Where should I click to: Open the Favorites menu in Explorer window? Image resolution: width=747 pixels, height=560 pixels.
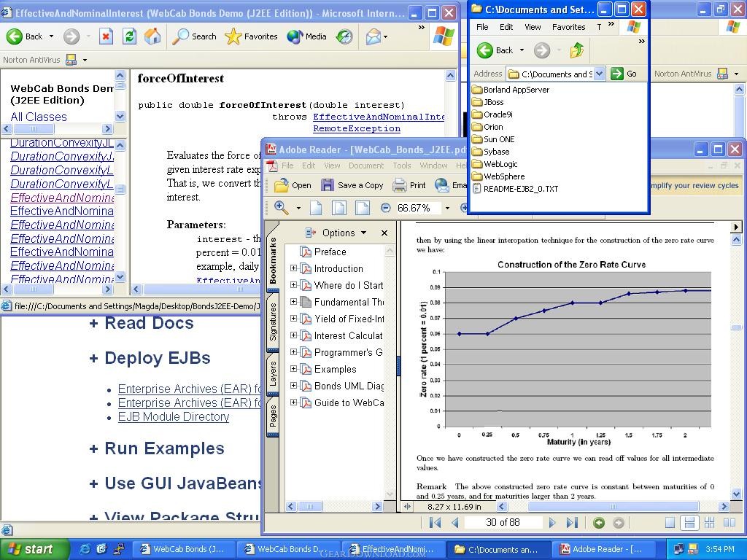(568, 27)
